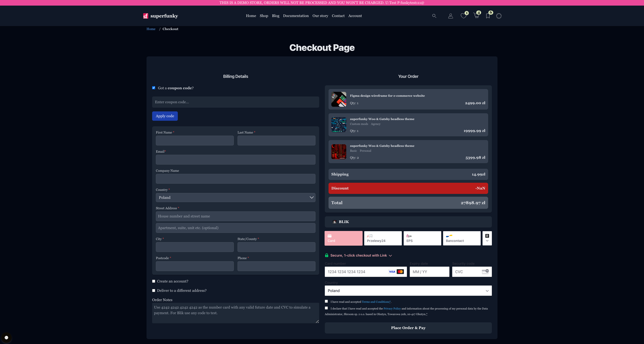The image size is (644, 344).
Task: Select the Przelewy24 payment tab
Action: click(x=383, y=238)
